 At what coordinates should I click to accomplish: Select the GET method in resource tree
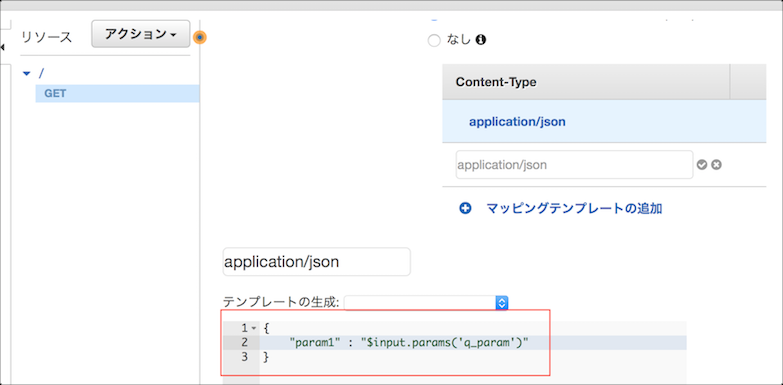[x=117, y=93]
